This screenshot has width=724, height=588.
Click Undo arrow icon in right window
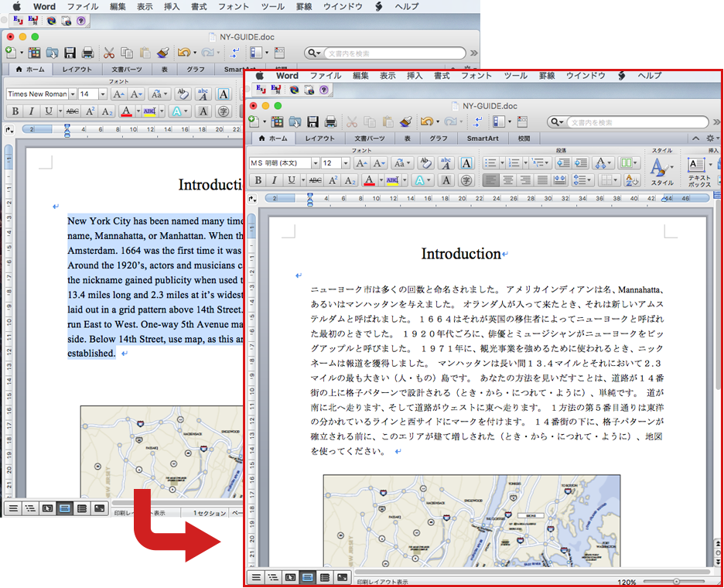tap(426, 122)
